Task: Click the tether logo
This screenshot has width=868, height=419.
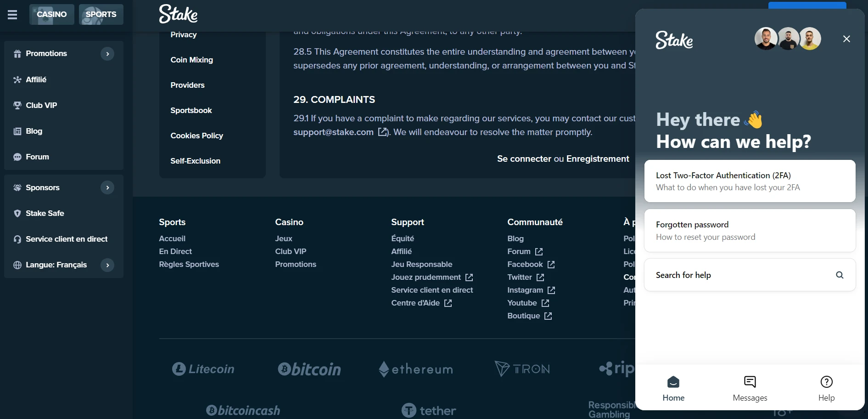Action: click(429, 410)
